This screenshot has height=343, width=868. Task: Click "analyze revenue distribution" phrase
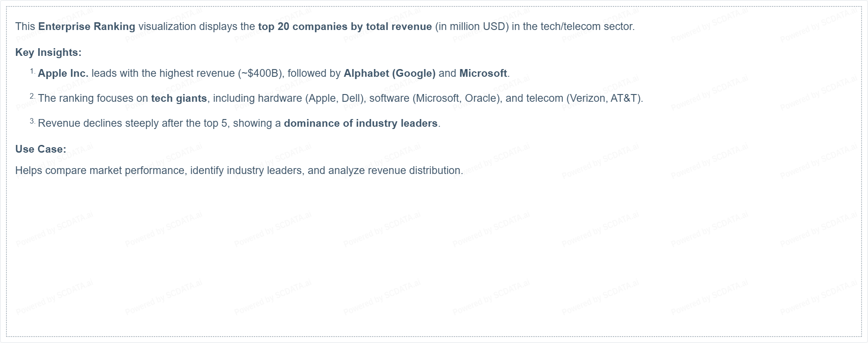pyautogui.click(x=394, y=170)
